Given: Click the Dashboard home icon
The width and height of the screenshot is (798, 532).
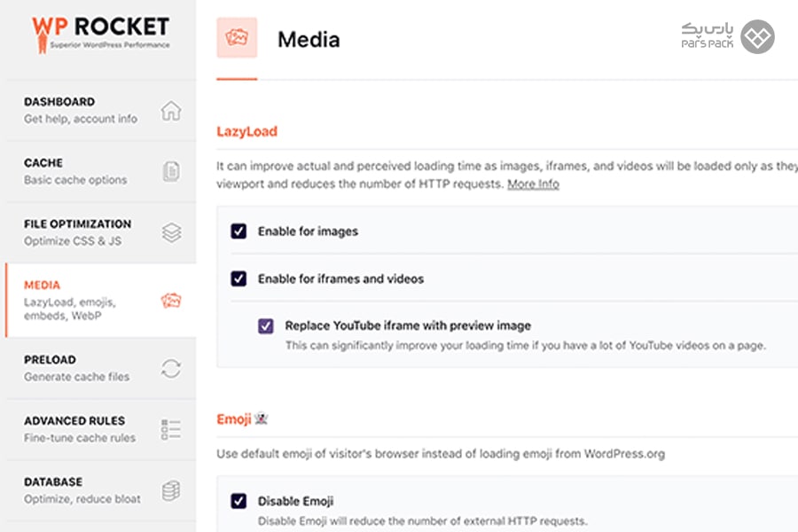Looking at the screenshot, I should tap(171, 111).
